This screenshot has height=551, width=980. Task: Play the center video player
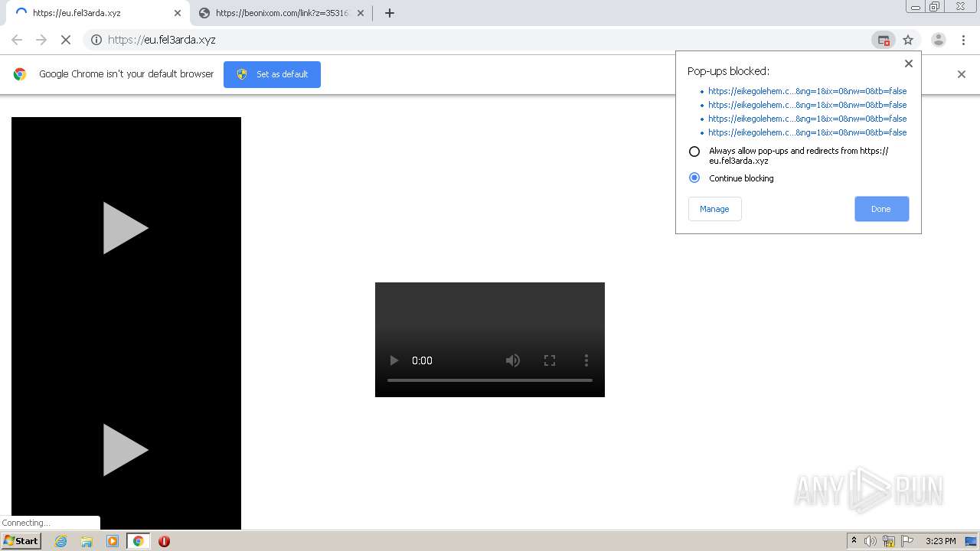coord(394,360)
